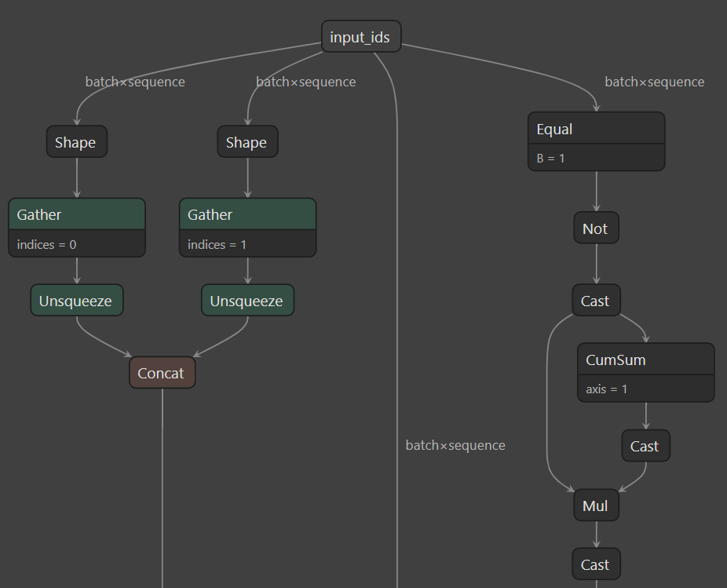Select the Mul operator node
Screen dimensions: 727x588
point(596,505)
